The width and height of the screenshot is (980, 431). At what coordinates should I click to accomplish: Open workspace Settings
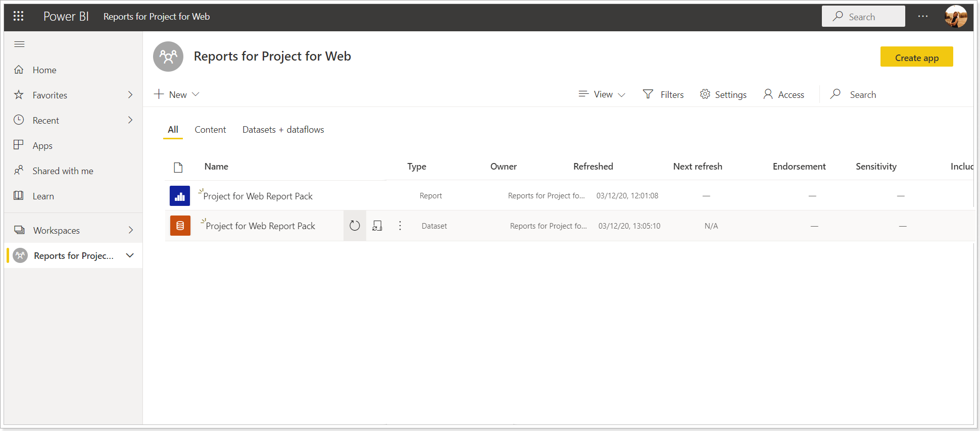click(723, 94)
